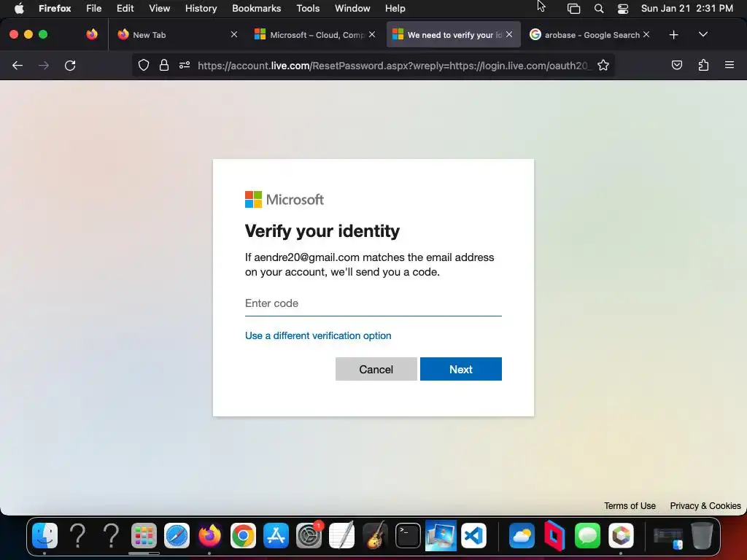
Task: Click the Next button
Action: (461, 369)
